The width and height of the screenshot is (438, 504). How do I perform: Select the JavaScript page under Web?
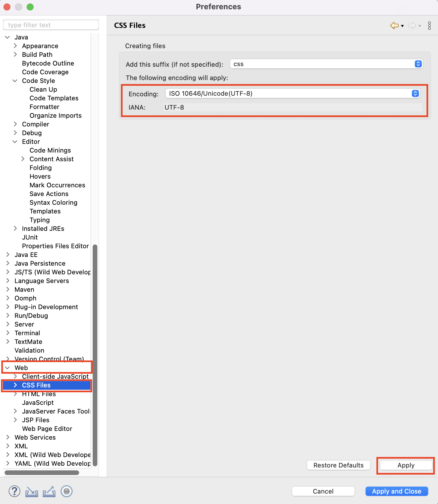[38, 403]
